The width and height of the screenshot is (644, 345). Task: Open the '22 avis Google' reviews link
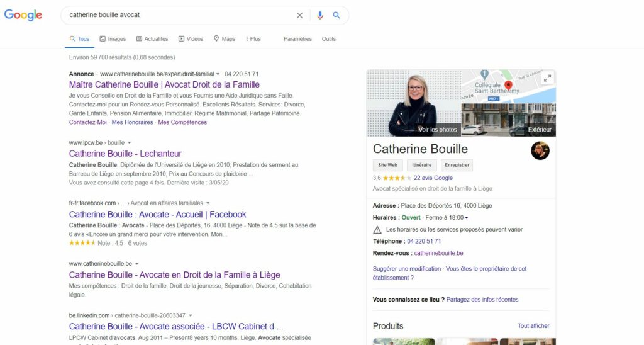pyautogui.click(x=433, y=178)
